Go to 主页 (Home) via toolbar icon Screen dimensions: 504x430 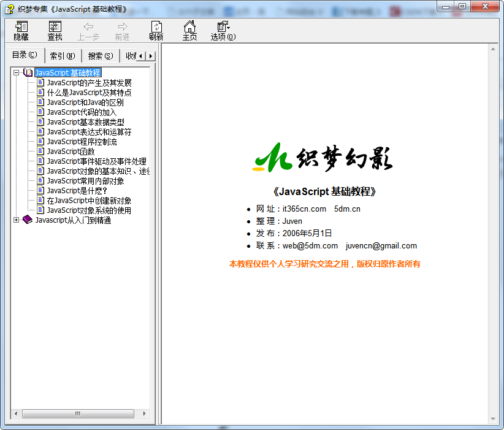[190, 30]
